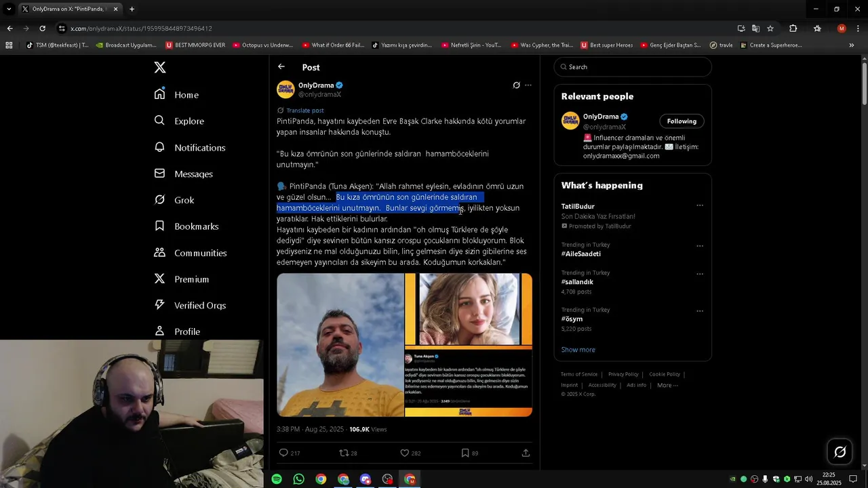Open the Octopus vs Underw... bookmark
This screenshot has width=868, height=488.
pos(262,45)
